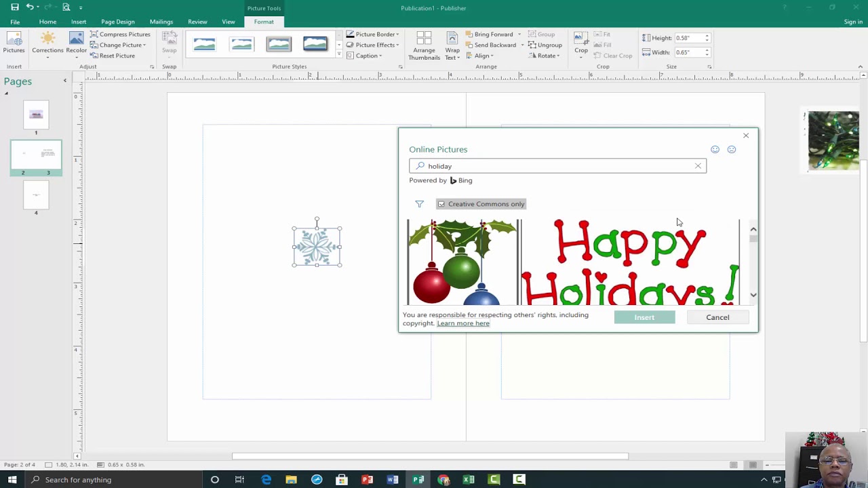Click the Save icon in quick access toolbar
Image resolution: width=868 pixels, height=488 pixels.
tap(14, 7)
